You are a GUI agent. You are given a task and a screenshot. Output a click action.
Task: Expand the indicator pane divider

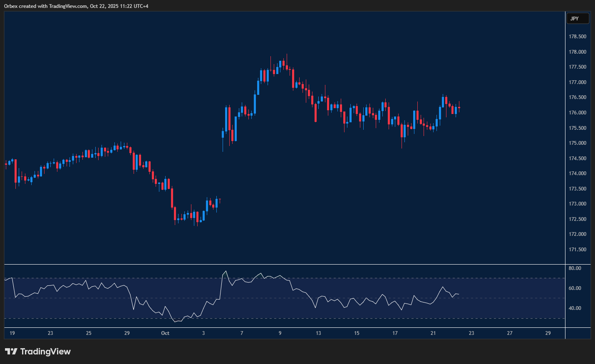click(x=291, y=263)
